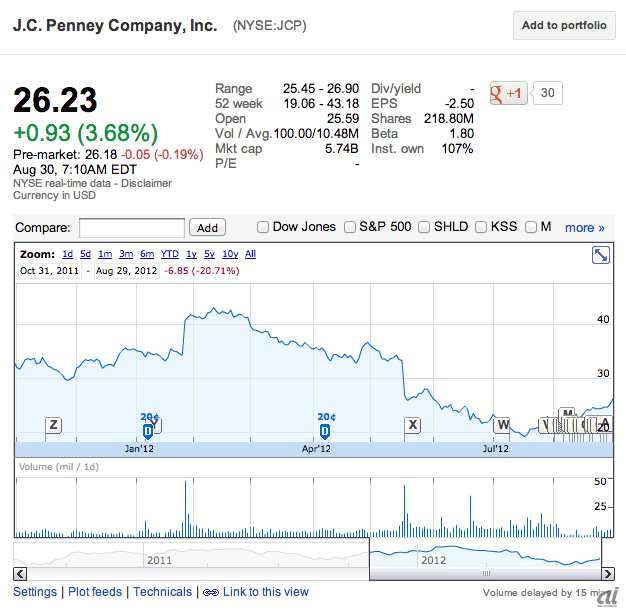Click the Jan'12 dividend marker

point(148,430)
